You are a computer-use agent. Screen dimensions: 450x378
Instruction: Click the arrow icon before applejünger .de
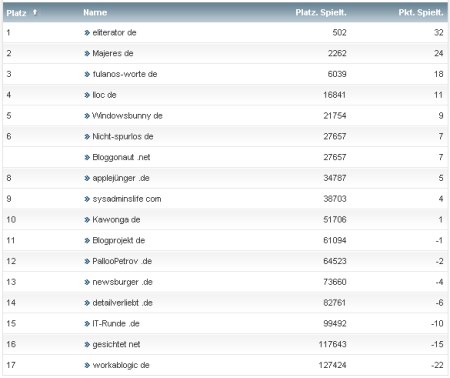(87, 178)
